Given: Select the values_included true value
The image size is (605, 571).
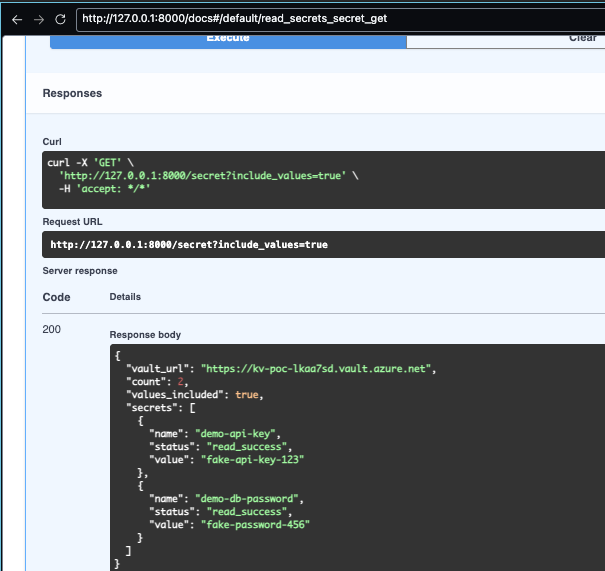Looking at the screenshot, I should (x=247, y=395).
